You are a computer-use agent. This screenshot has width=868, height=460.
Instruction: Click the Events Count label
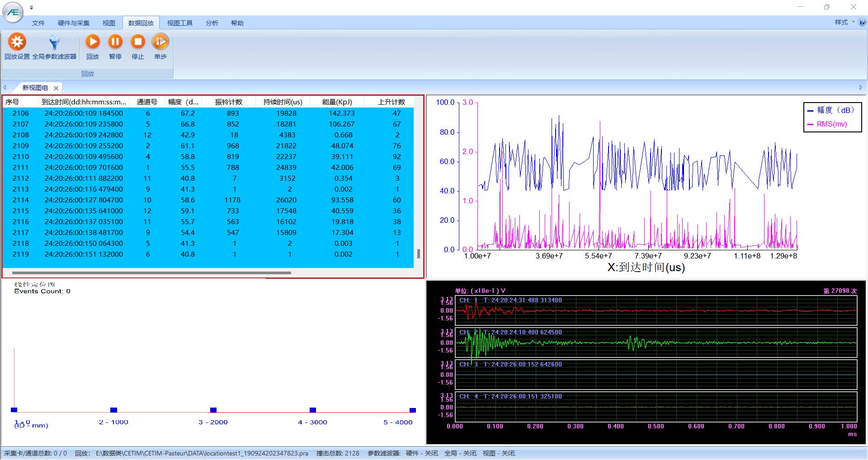(42, 291)
